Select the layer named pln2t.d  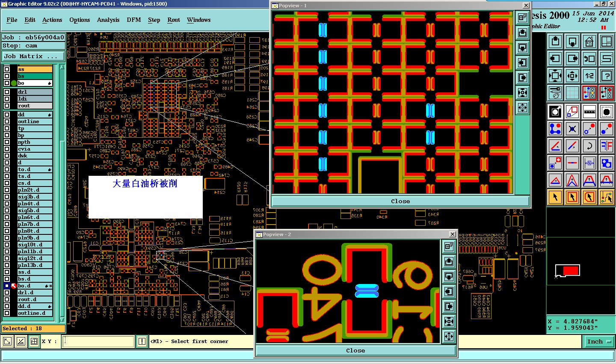pyautogui.click(x=35, y=190)
